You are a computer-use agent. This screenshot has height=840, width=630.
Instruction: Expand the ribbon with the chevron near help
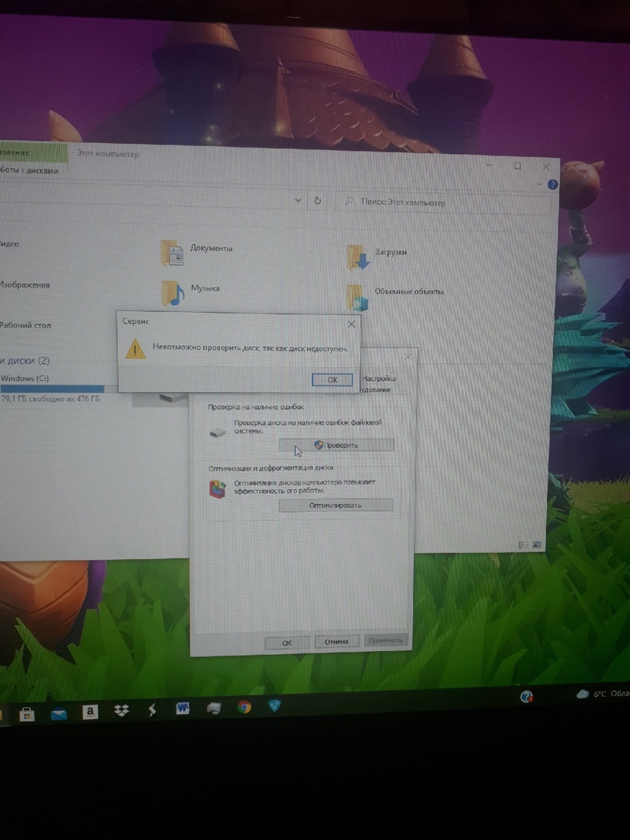(x=540, y=184)
